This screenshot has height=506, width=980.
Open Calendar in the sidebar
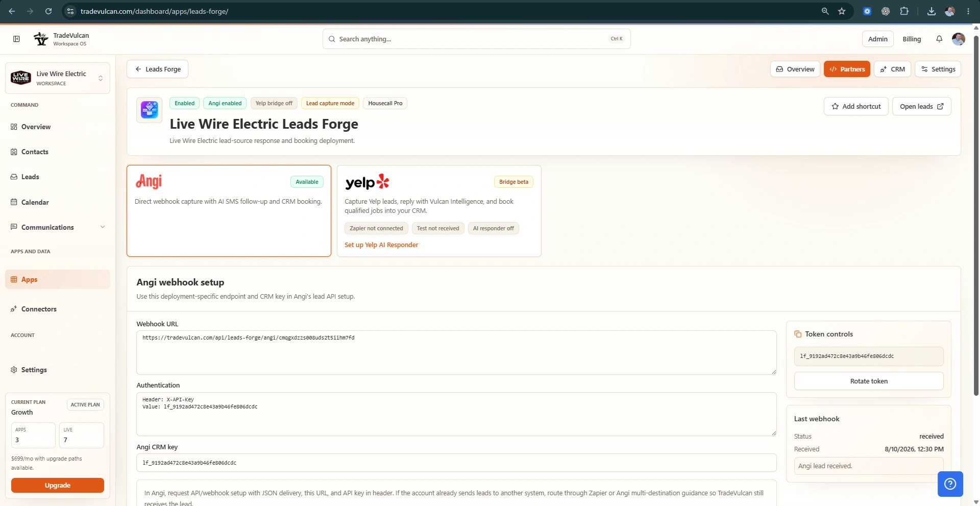coord(58,202)
